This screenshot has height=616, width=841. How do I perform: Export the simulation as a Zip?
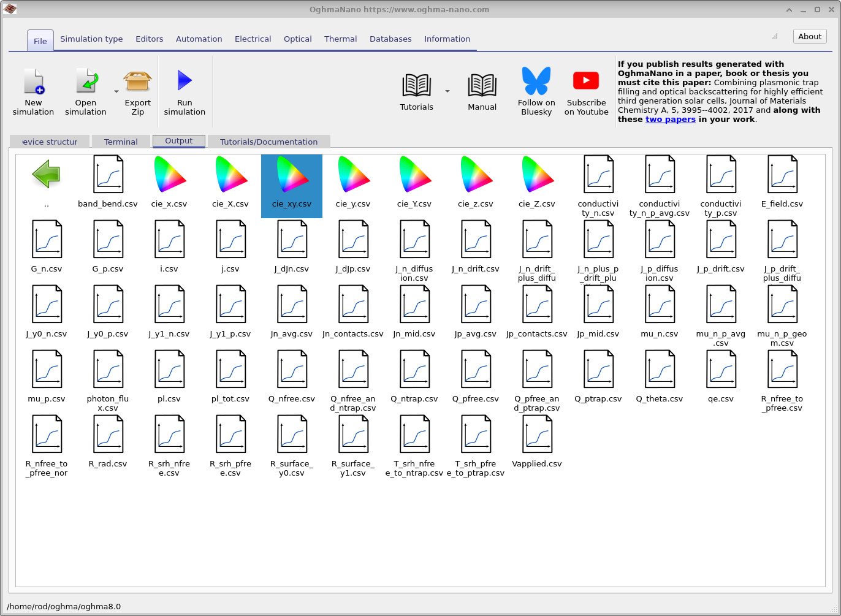[137, 91]
